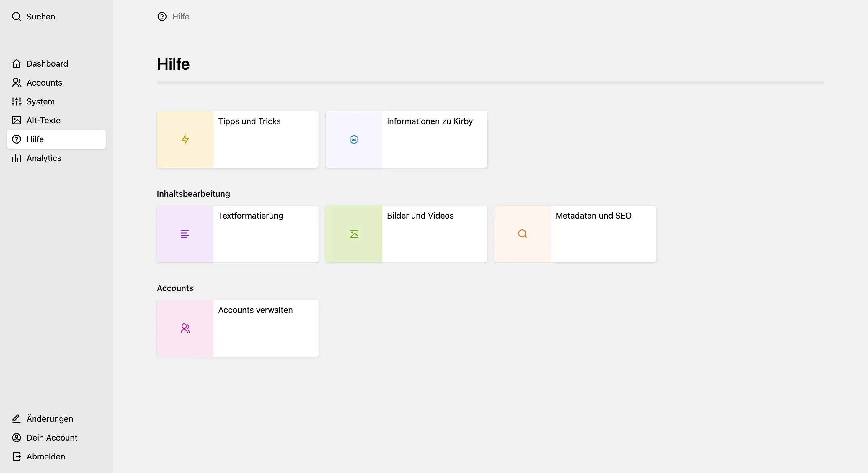868x473 pixels.
Task: Select Dein Account in sidebar
Action: pyautogui.click(x=52, y=438)
